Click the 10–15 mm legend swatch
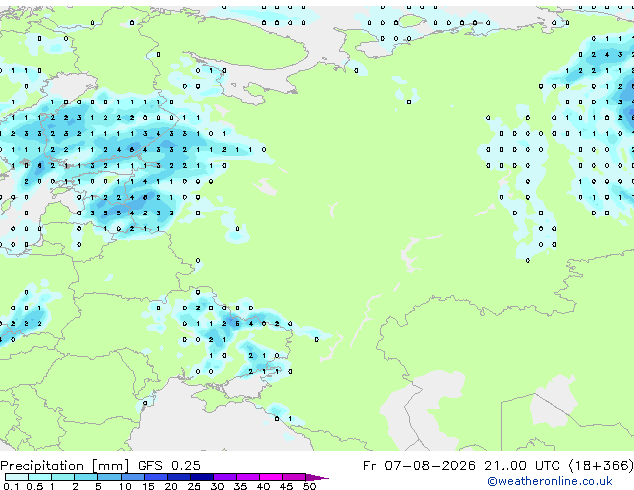This screenshot has width=634, height=490. [133, 477]
